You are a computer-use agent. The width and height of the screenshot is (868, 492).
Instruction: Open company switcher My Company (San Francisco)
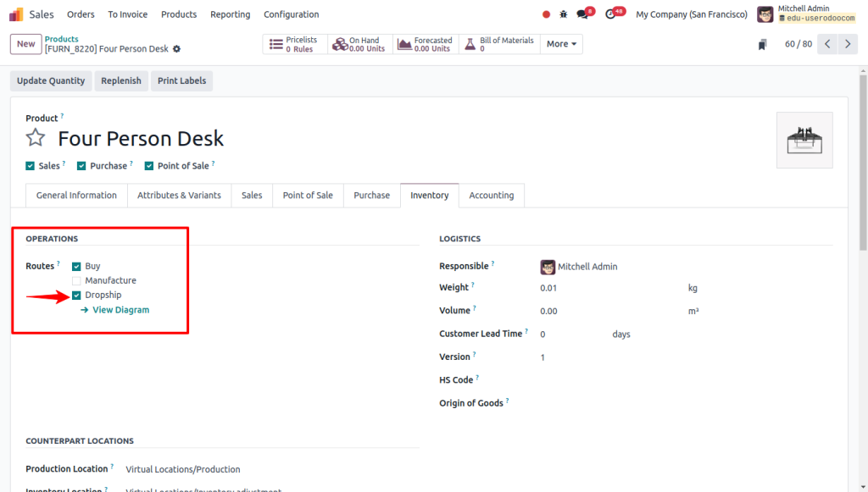click(692, 14)
